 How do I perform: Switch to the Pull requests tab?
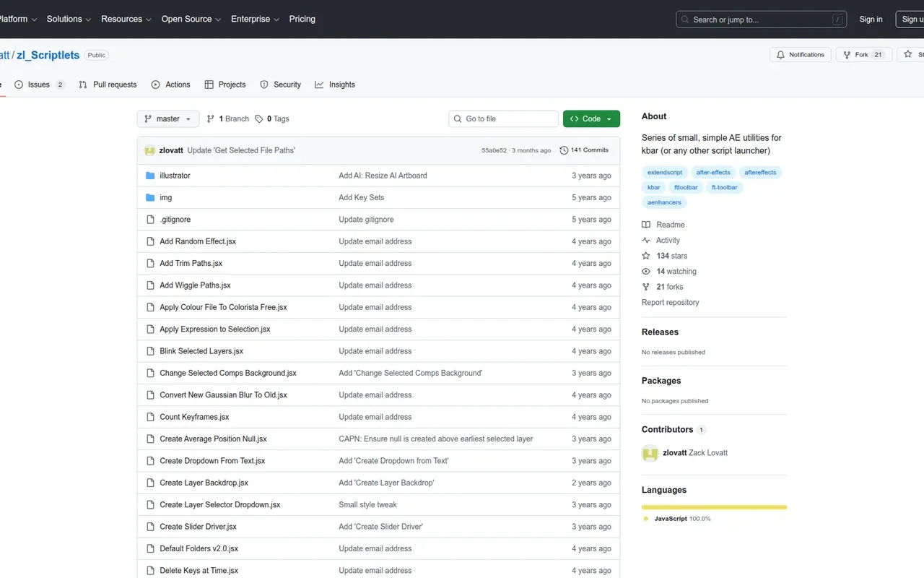(108, 85)
